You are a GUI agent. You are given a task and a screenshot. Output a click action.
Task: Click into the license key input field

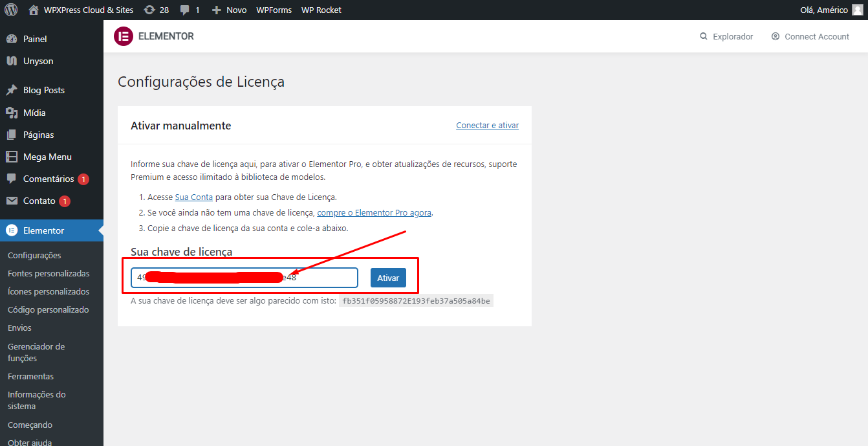pyautogui.click(x=244, y=278)
